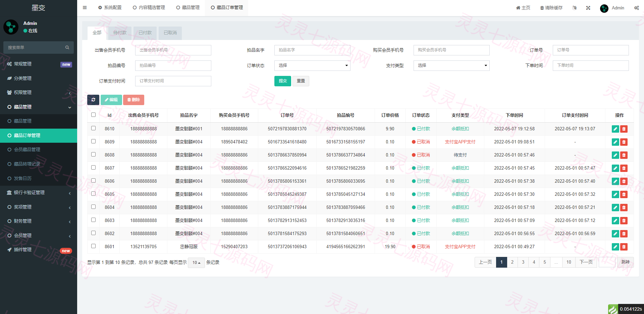Check the checkbox for order 8601
This screenshot has width=644, height=314.
(x=93, y=246)
